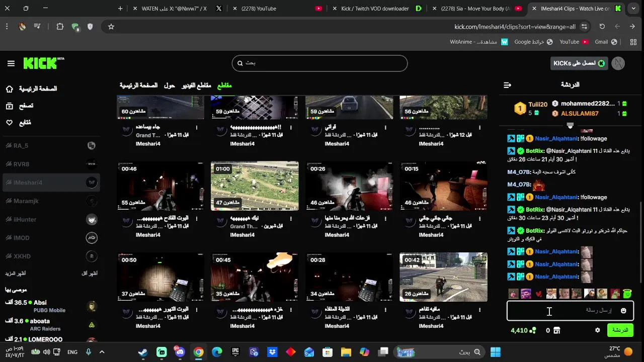Open the Following (متابع) sidebar item
Viewport: 644px width, 362px height.
[19, 122]
